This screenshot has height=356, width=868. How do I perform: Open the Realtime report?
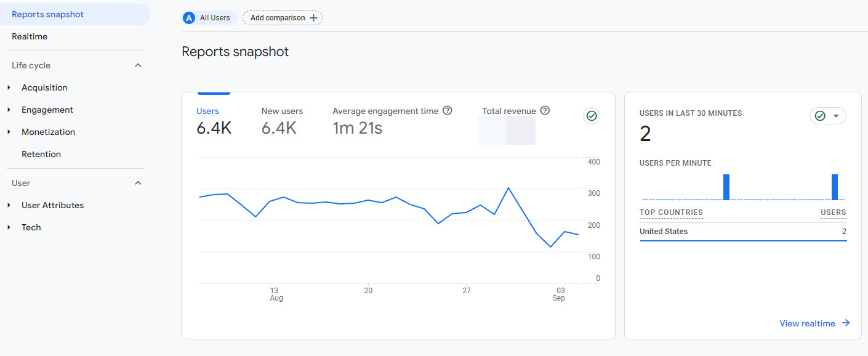(30, 36)
